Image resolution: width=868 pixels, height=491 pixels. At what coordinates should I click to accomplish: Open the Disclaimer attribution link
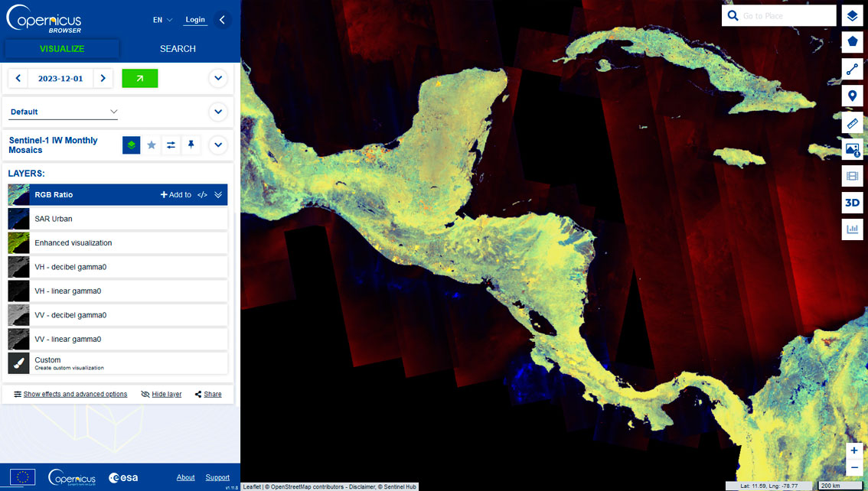(x=361, y=486)
